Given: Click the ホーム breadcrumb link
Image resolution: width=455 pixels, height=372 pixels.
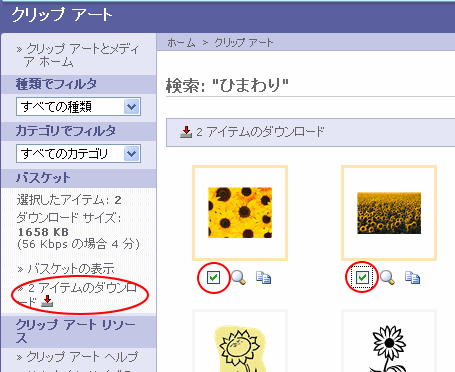Looking at the screenshot, I should pyautogui.click(x=181, y=43).
